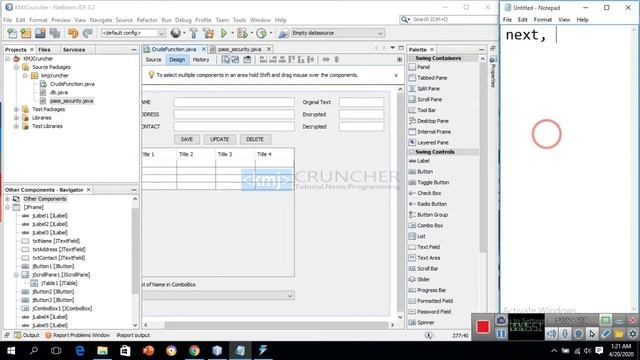Click the DELETE button on the form
This screenshot has height=360, width=640.
coord(255,139)
